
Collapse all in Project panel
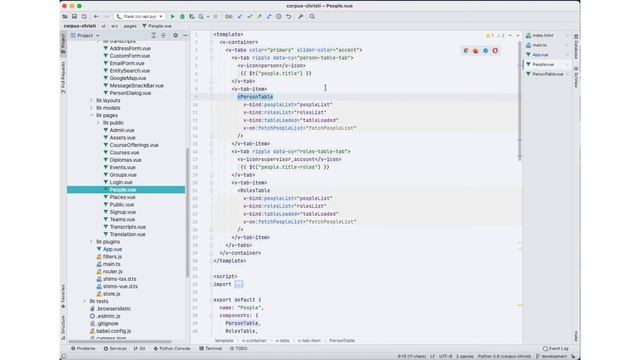(163, 36)
